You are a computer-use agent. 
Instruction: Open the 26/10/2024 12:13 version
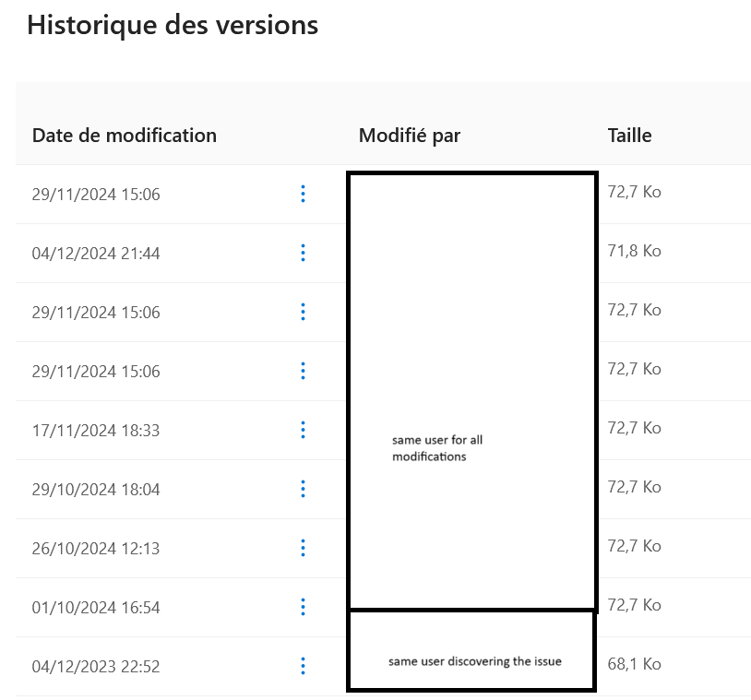pos(96,548)
